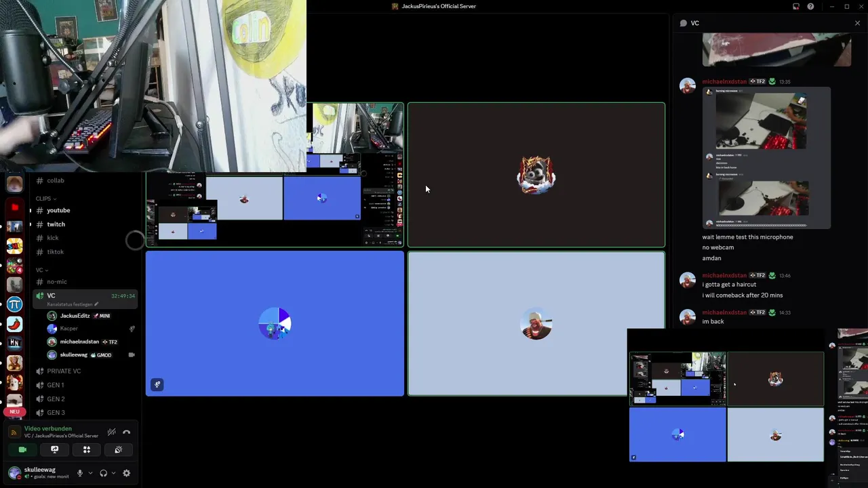Screen dimensions: 868x488
Task: Open the chili pepper server icon
Action: [14, 325]
